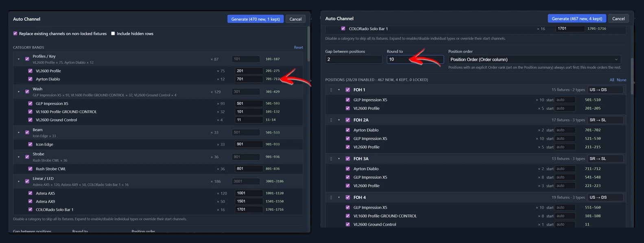This screenshot has width=644, height=243.
Task: Collapse Linear / LED category band
Action: pyautogui.click(x=19, y=181)
